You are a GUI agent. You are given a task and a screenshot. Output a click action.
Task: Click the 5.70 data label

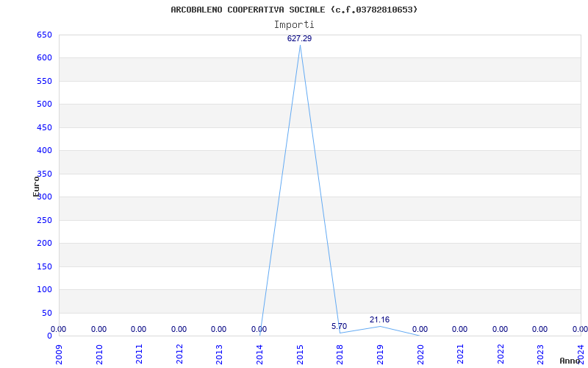pos(339,326)
